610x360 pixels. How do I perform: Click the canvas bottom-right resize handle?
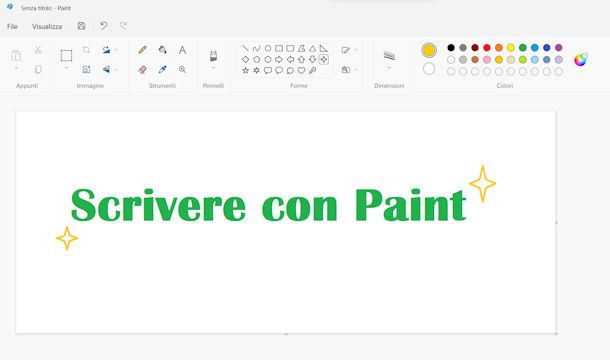coord(556,334)
